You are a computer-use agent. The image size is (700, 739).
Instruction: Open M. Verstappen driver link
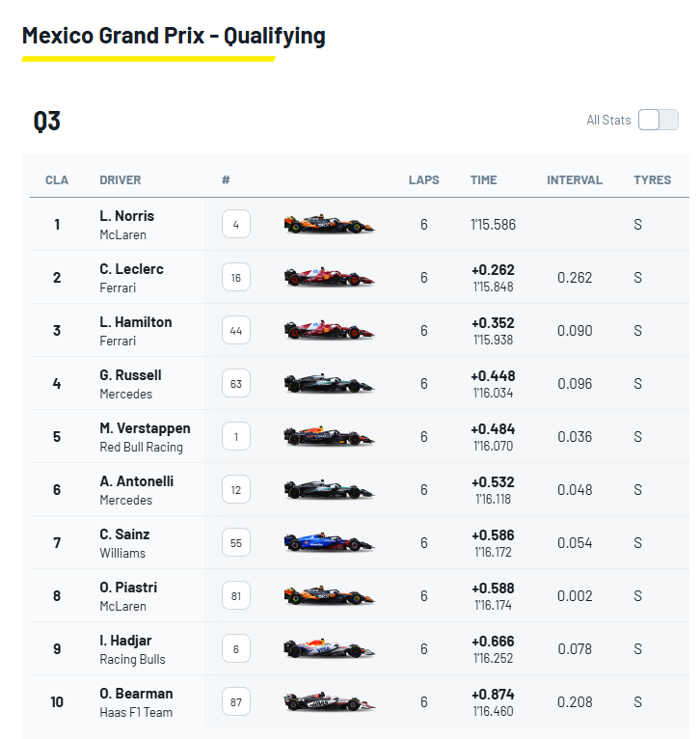pyautogui.click(x=145, y=428)
